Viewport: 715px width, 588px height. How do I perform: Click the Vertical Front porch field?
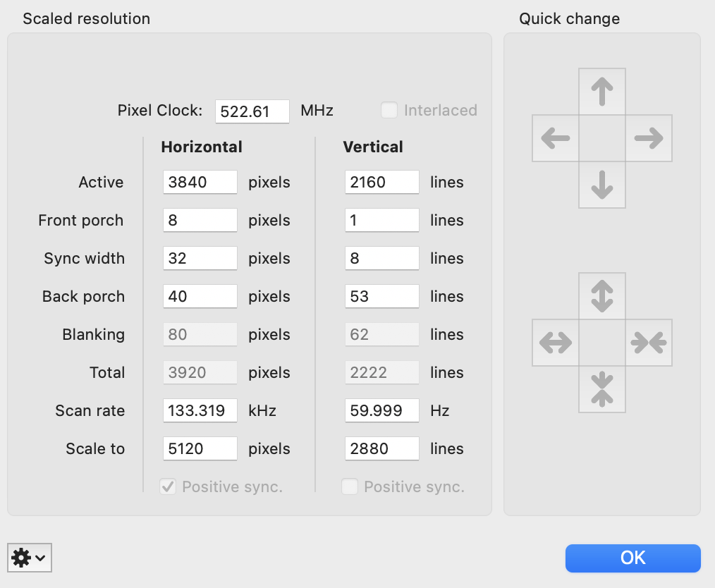382,220
